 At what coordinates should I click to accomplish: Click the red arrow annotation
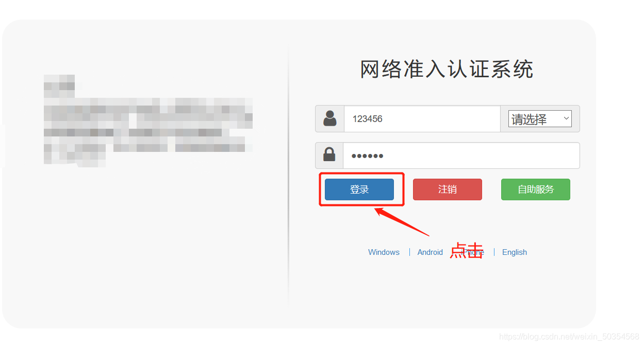(402, 221)
